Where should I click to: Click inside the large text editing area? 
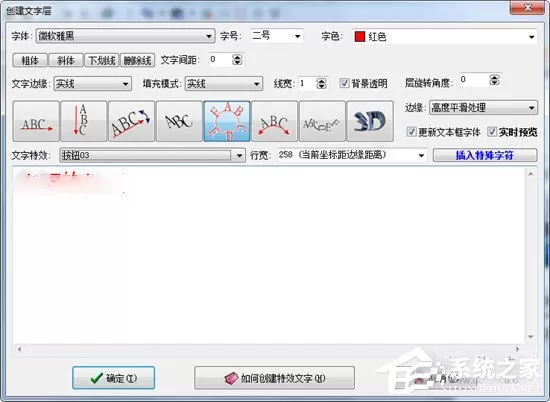tap(269, 256)
